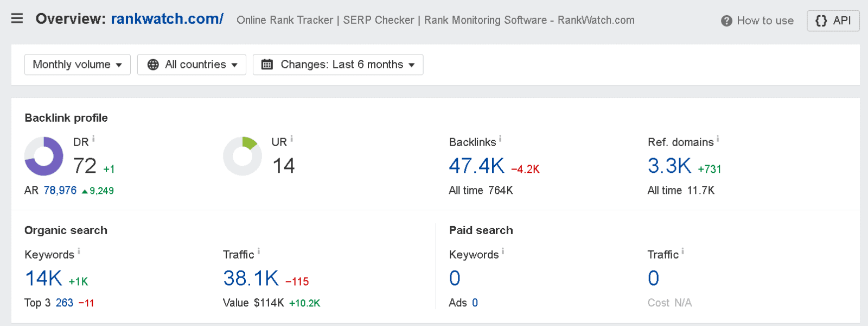Screen dimensions: 868x326
Task: Click the paid Keywords value 0
Action: [455, 278]
